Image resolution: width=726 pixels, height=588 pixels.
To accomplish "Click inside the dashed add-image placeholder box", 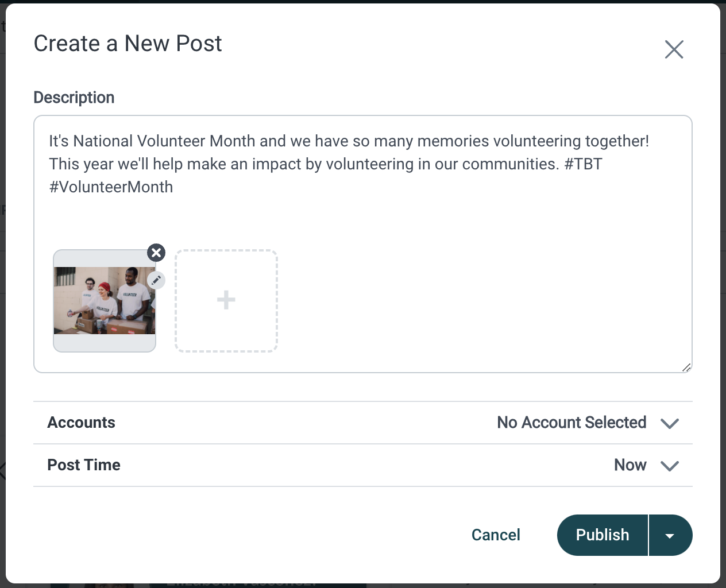I will coord(226,300).
